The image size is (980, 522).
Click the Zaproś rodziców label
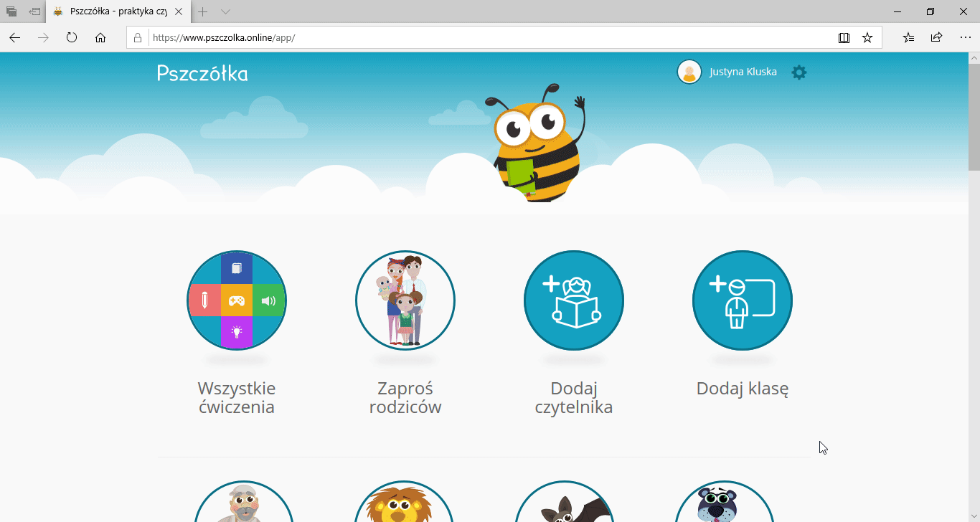405,398
